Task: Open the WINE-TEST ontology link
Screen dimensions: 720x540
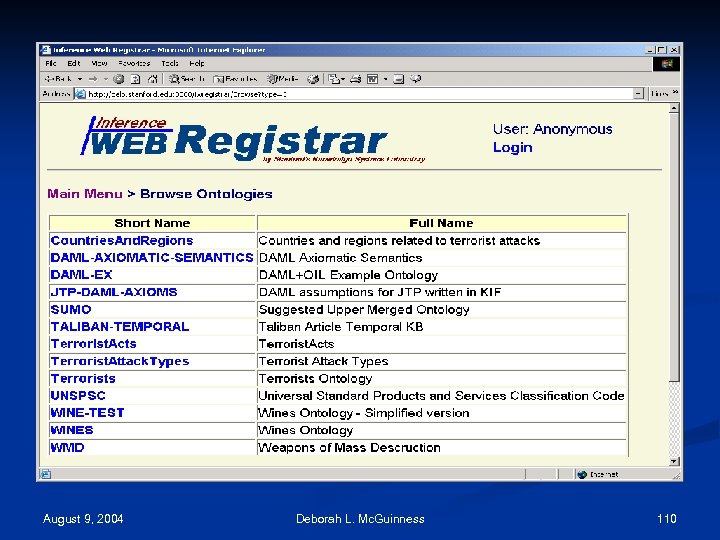Action: pyautogui.click(x=87, y=413)
